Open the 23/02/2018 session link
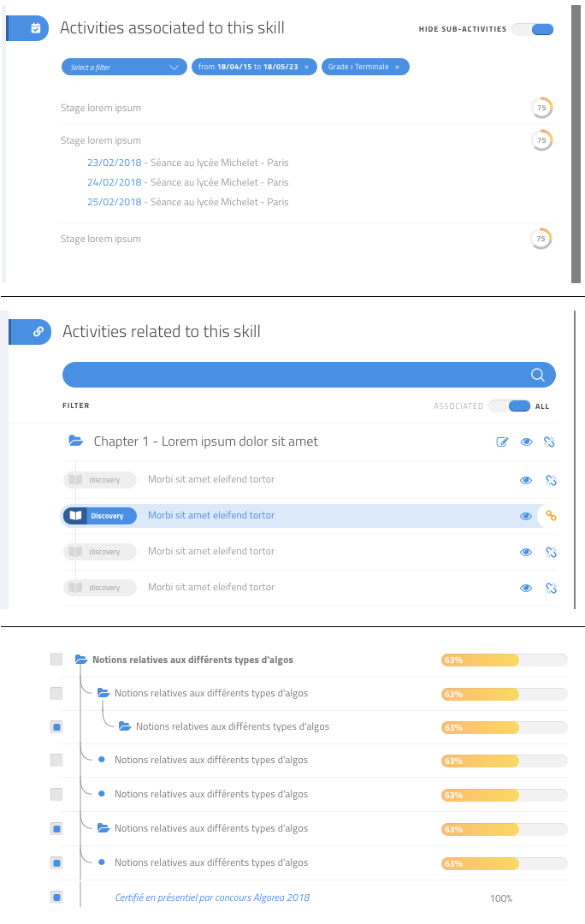This screenshot has width=585, height=924. click(x=114, y=163)
